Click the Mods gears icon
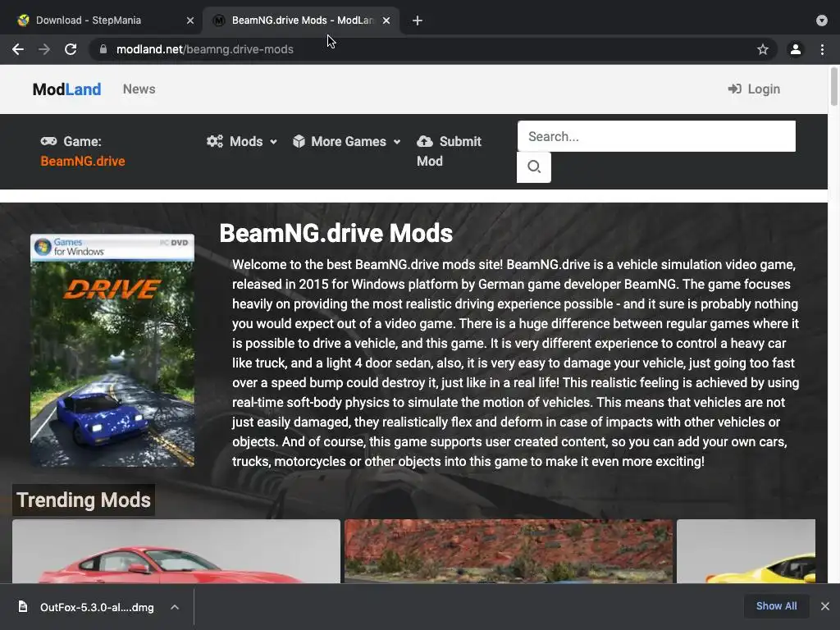This screenshot has width=840, height=630. (215, 141)
